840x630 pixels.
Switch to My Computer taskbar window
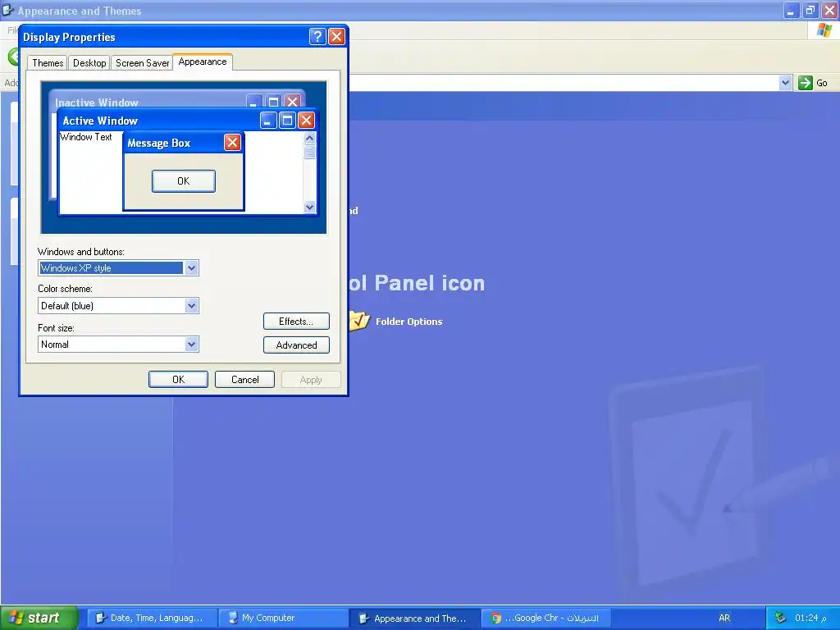[284, 618]
